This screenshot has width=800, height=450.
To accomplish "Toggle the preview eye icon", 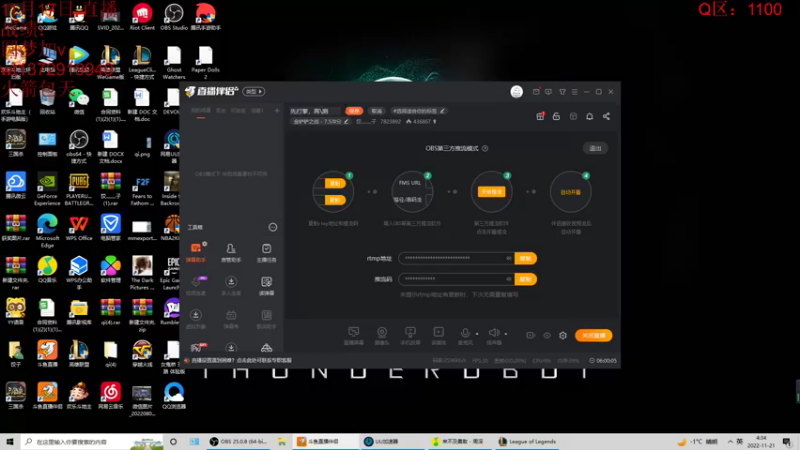I will tap(547, 335).
